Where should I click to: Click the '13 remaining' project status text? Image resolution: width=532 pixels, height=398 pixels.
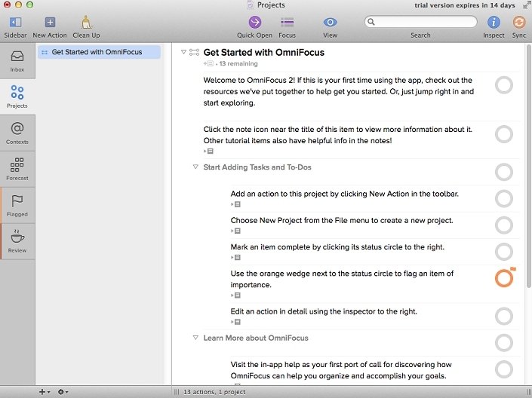(238, 63)
